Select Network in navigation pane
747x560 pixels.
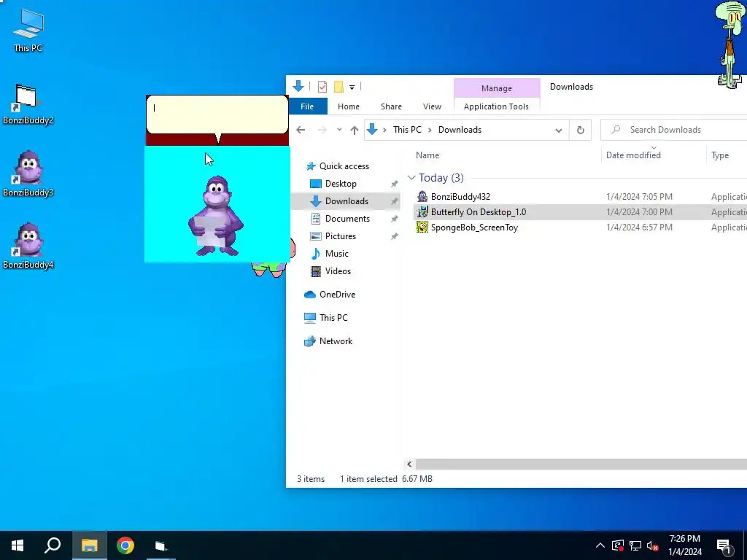click(336, 341)
